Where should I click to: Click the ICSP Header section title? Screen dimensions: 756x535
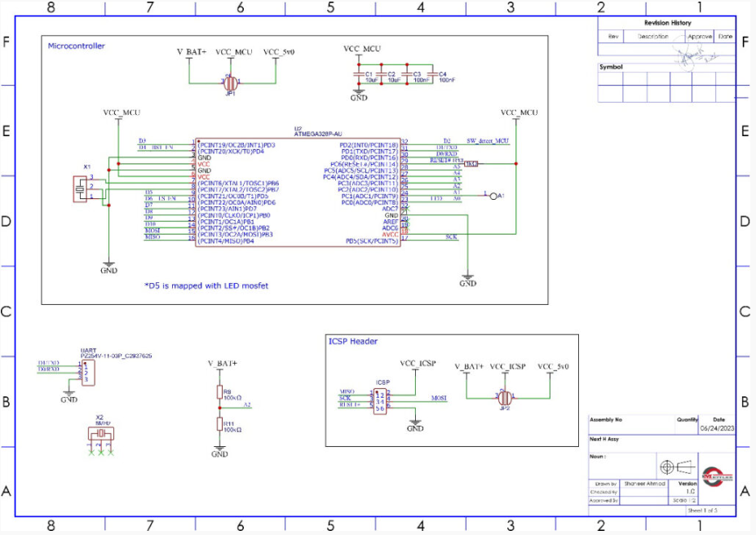(x=352, y=342)
